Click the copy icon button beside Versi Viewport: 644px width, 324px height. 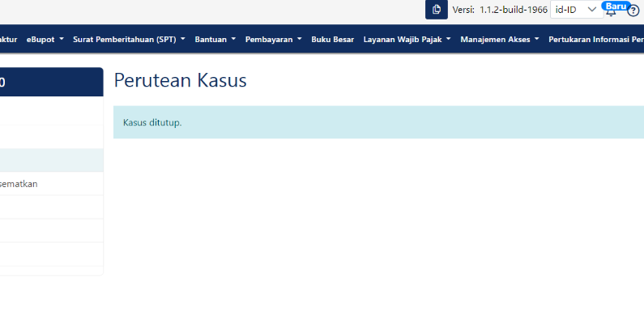436,10
